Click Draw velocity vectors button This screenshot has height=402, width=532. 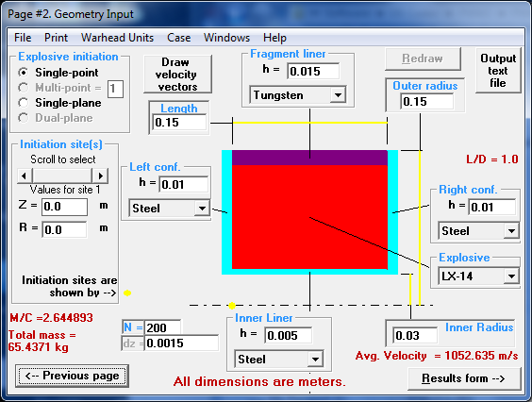point(177,75)
